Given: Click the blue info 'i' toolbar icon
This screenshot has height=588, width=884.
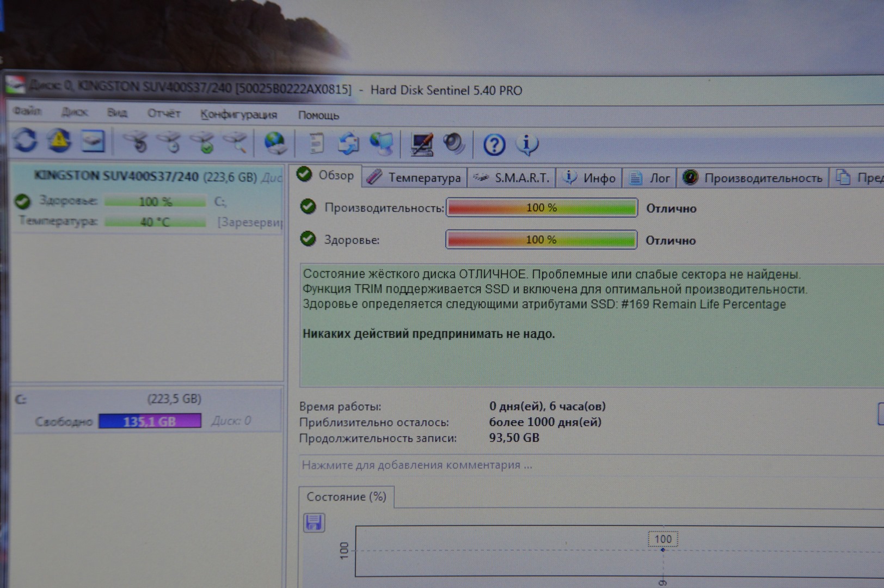Looking at the screenshot, I should click(527, 145).
